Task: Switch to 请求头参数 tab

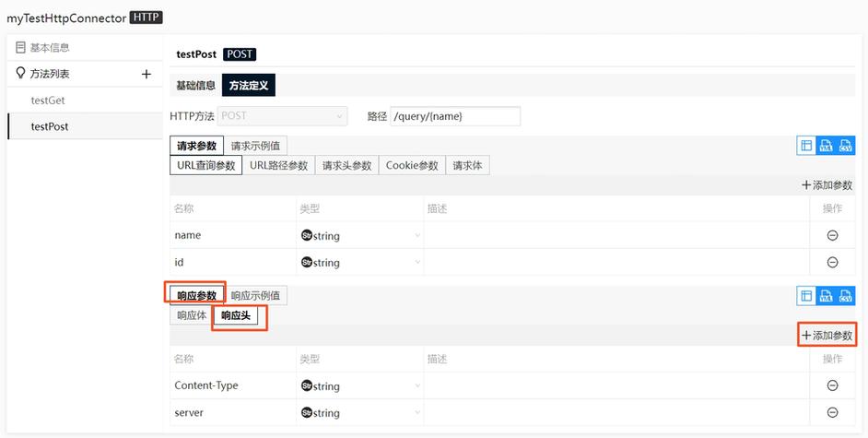Action: pyautogui.click(x=347, y=165)
